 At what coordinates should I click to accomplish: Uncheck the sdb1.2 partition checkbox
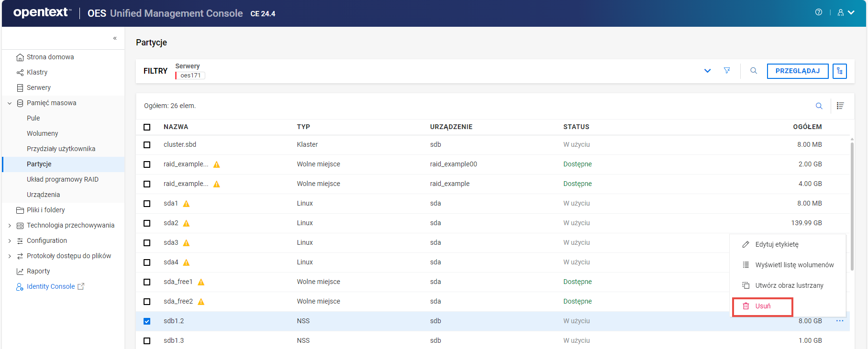[147, 321]
